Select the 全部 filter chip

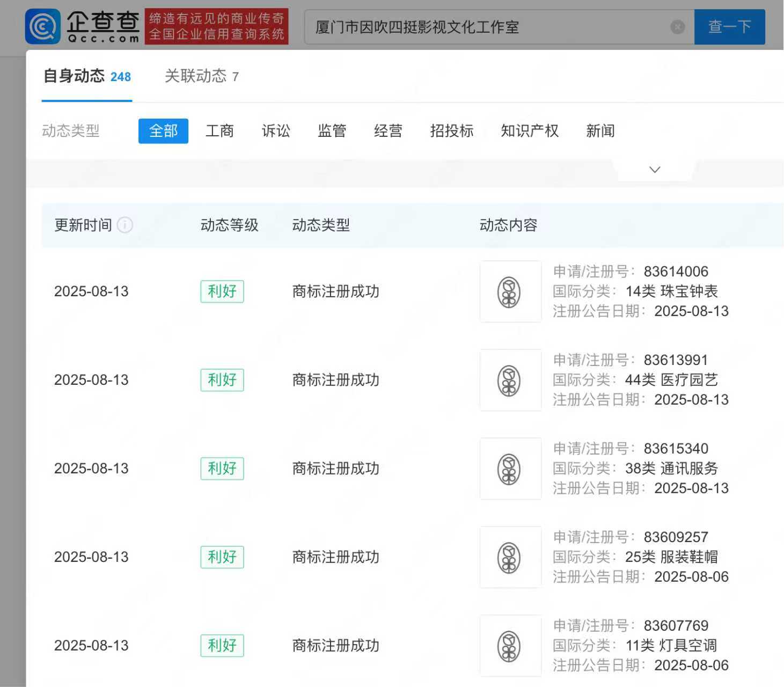tap(163, 130)
